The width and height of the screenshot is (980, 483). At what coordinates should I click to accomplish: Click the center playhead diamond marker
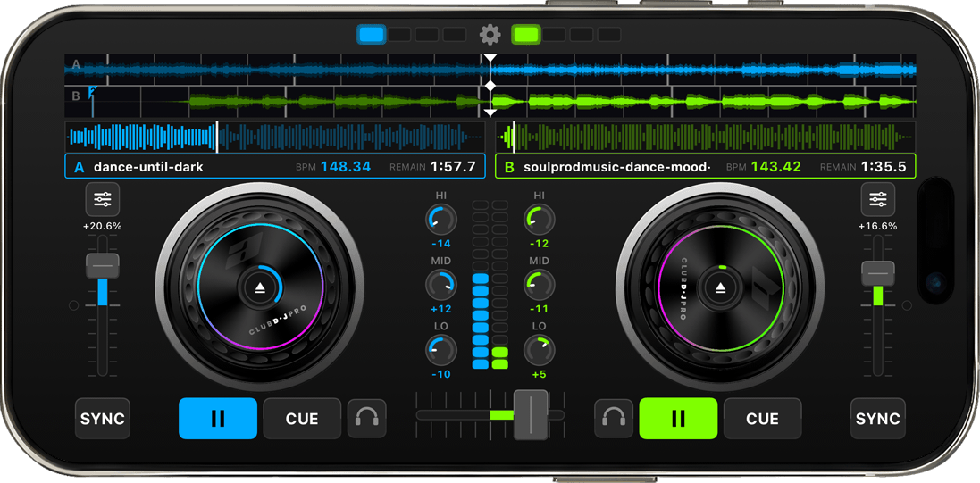[x=490, y=85]
